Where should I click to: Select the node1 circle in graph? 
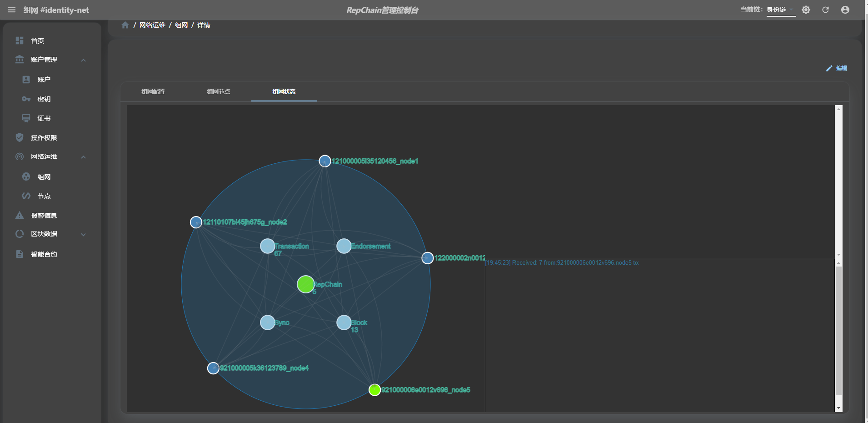tap(324, 161)
